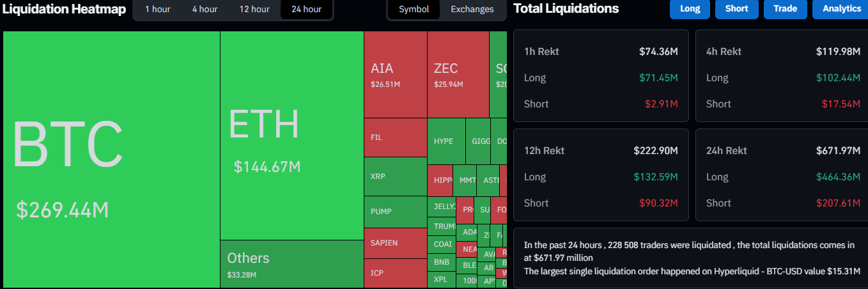Screen dimensions: 868x289
Task: Open the 24h Rekt summary card
Action: (x=782, y=175)
